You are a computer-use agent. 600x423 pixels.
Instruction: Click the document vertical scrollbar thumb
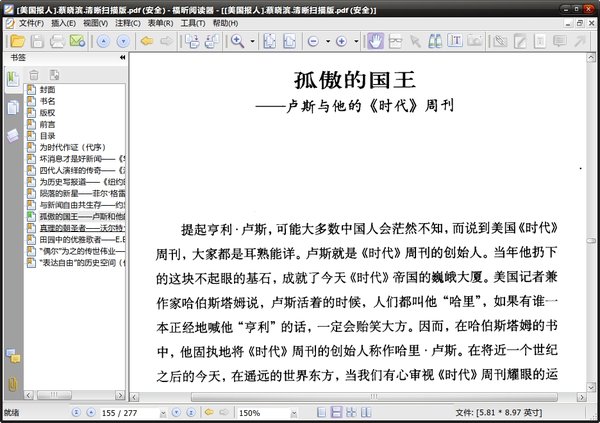point(591,241)
